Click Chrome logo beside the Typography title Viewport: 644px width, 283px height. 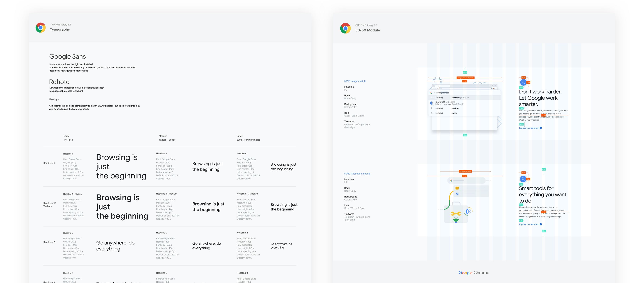pyautogui.click(x=40, y=28)
